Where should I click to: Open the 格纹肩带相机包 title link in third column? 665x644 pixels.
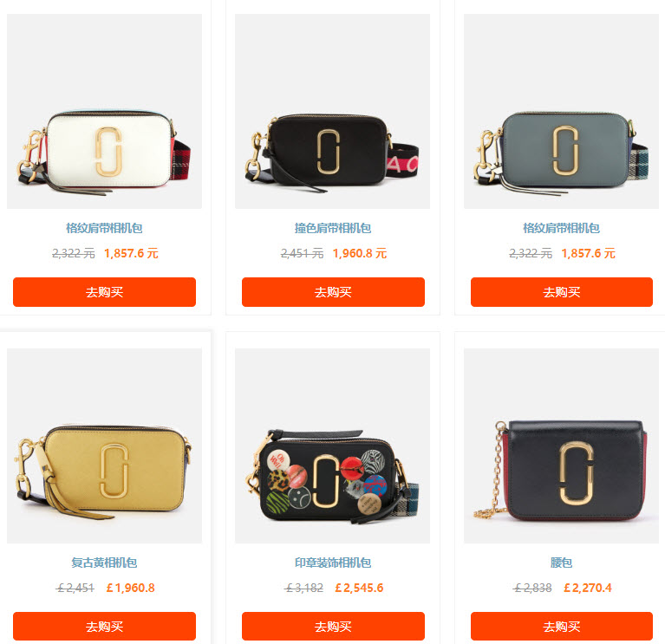click(x=561, y=228)
